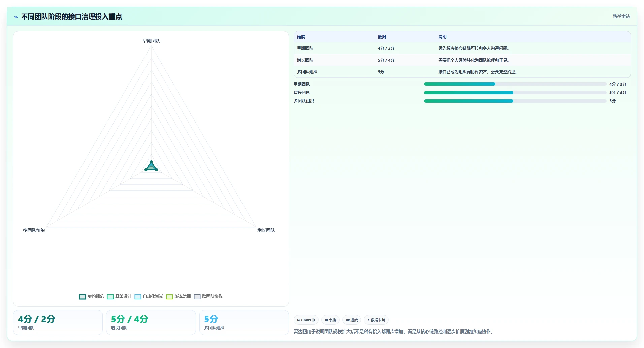Click the 路径雷达 label in header

621,16
